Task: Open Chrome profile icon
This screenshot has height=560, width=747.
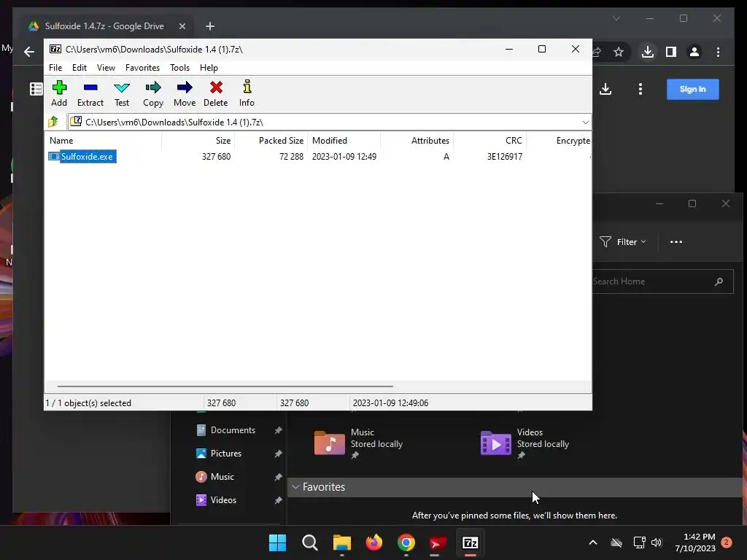Action: click(x=694, y=52)
